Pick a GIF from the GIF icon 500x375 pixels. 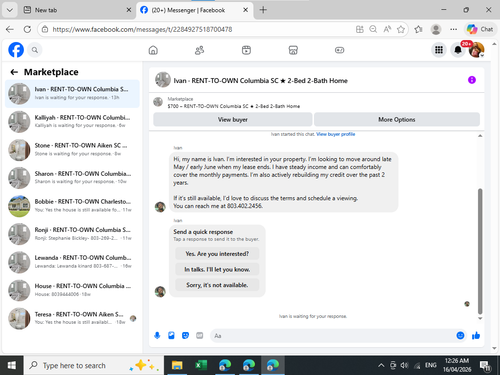click(200, 335)
